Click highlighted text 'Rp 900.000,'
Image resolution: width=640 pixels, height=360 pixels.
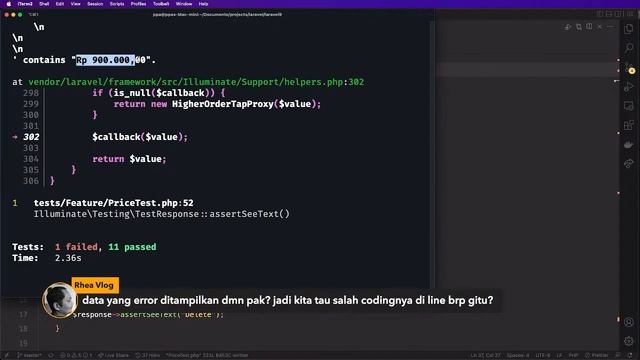pos(105,60)
